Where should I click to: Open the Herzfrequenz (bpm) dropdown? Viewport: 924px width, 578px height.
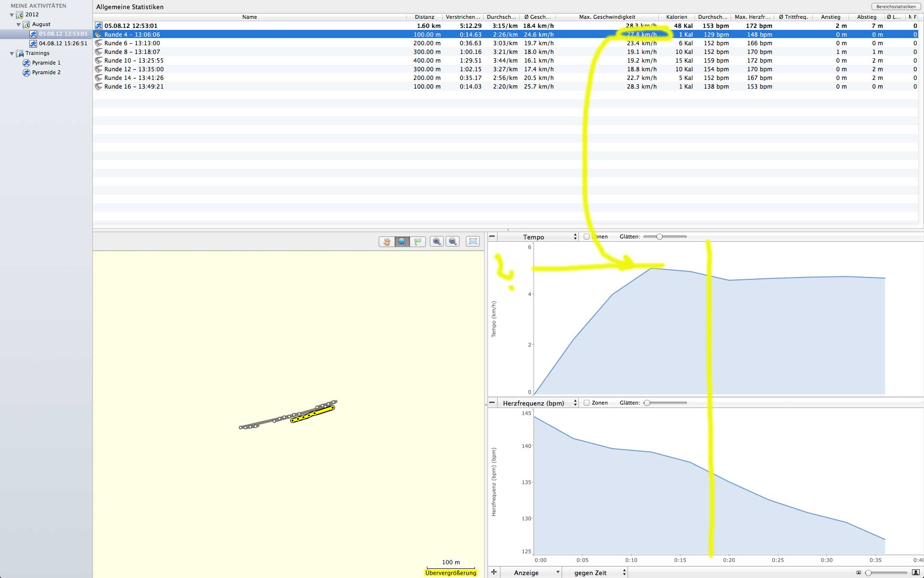[538, 403]
